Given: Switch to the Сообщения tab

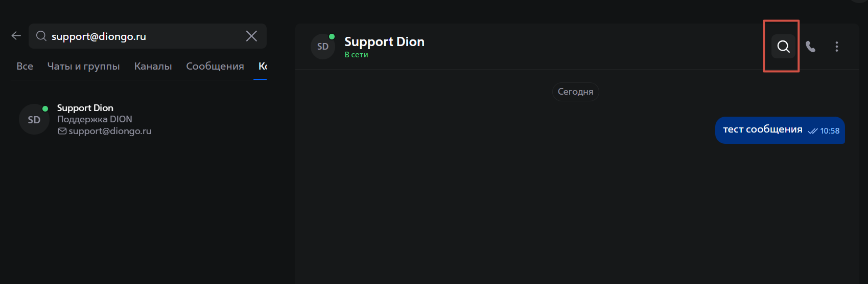Looking at the screenshot, I should 215,66.
